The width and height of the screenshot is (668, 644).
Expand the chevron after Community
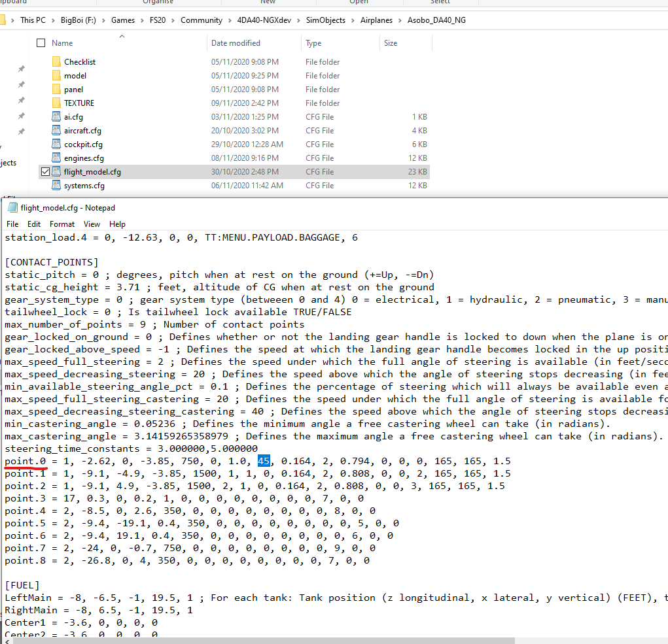230,20
